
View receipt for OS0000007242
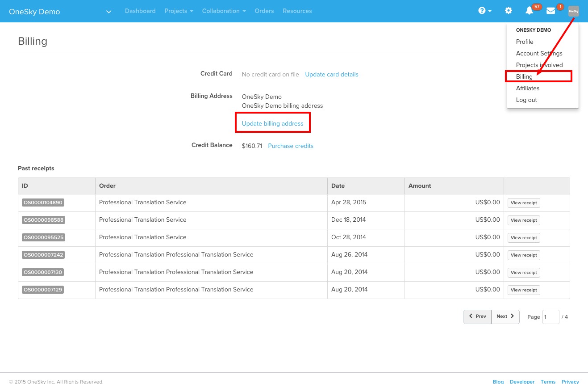524,255
